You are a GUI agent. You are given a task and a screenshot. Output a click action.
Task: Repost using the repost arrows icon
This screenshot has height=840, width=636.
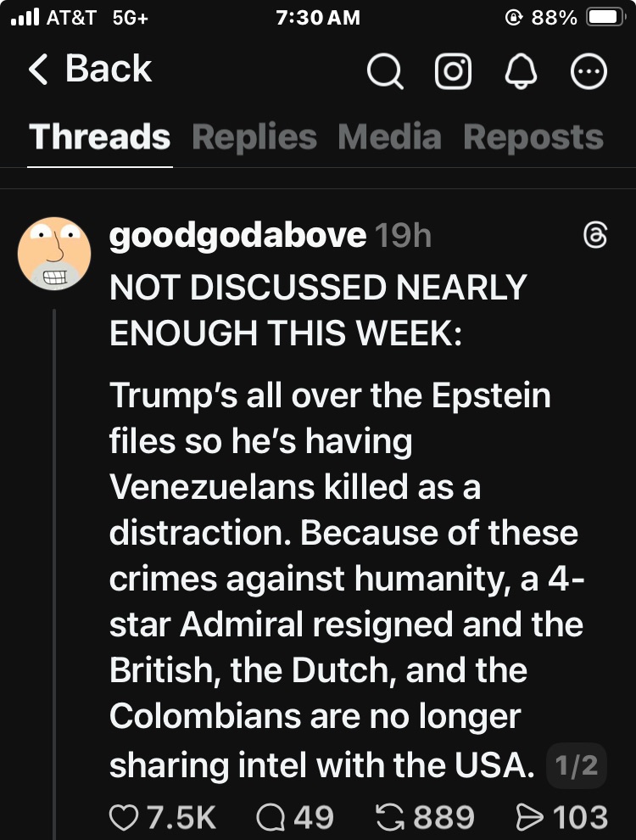[391, 817]
